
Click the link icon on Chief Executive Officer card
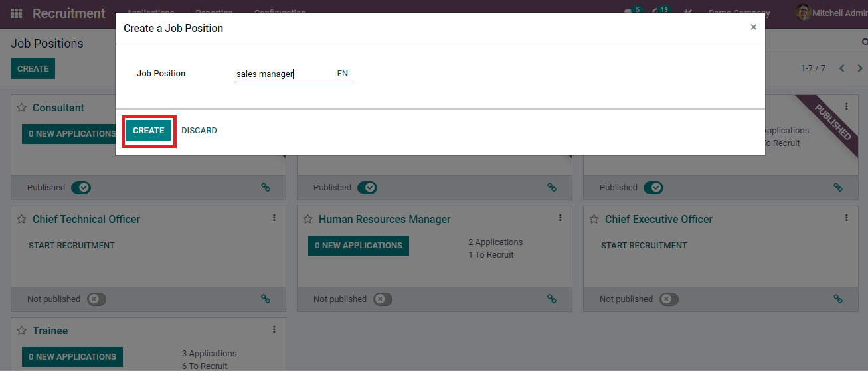click(837, 299)
